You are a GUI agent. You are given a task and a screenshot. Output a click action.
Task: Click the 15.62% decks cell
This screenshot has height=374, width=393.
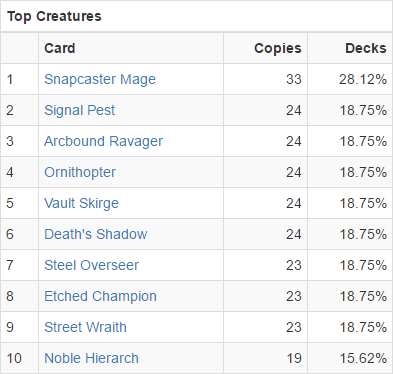[363, 358]
